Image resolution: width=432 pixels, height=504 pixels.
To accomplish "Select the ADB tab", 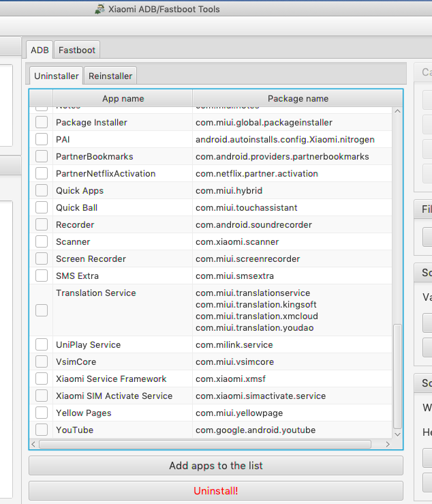I will tap(40, 50).
